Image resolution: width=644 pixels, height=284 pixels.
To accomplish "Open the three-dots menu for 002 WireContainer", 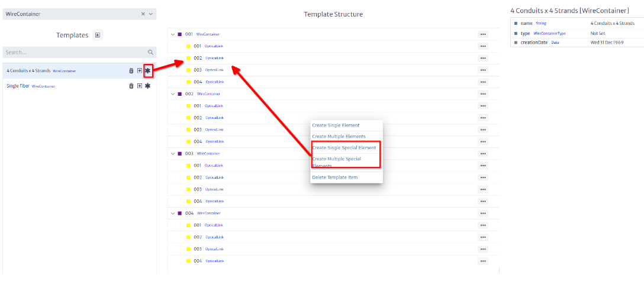I will coord(483,93).
